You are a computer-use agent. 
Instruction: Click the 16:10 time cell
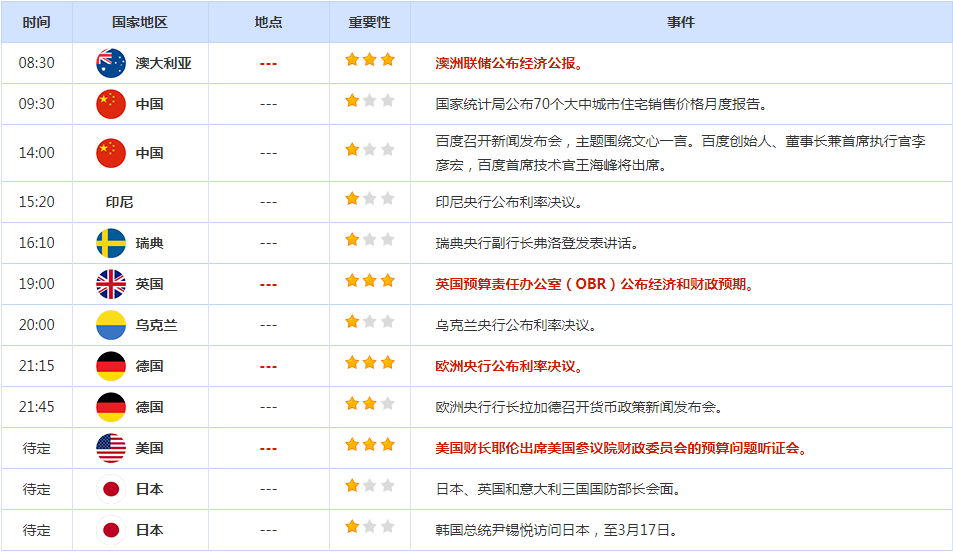[36, 243]
